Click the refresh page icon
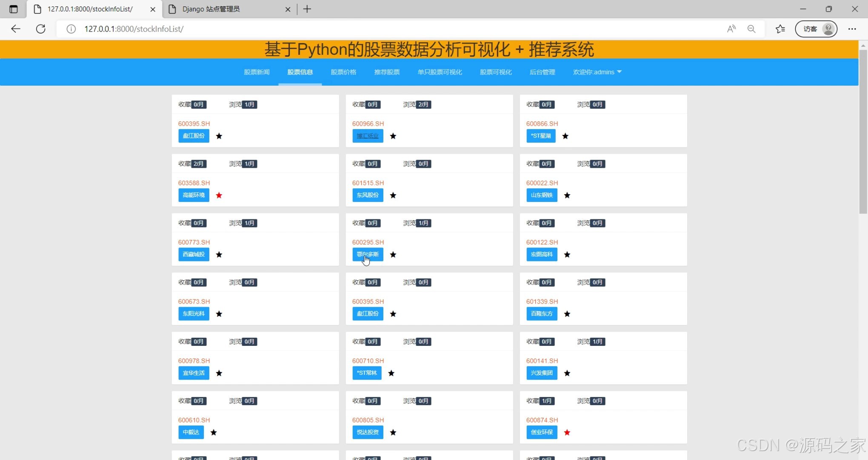The image size is (868, 460). click(41, 29)
